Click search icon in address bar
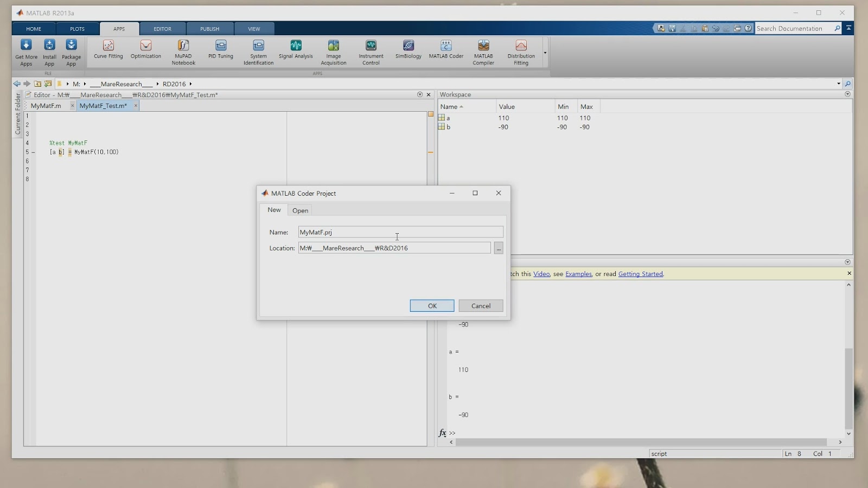868x488 pixels. click(847, 84)
